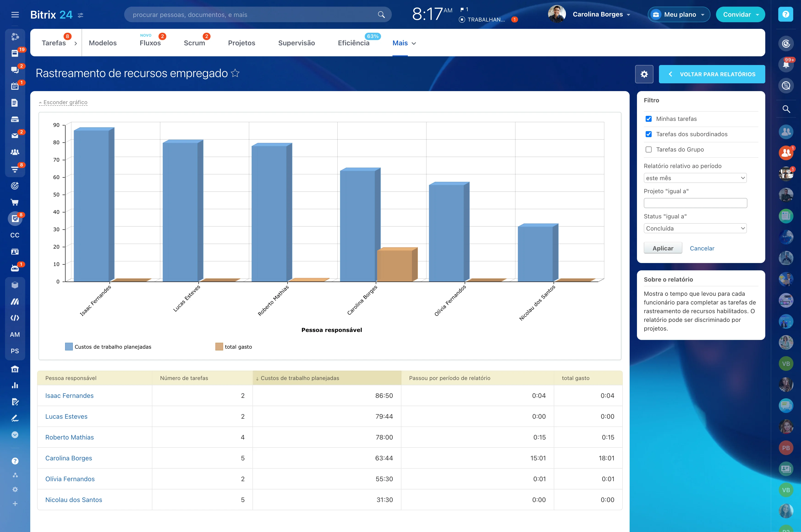Open the Calendar icon in the left sidebar

(15, 86)
